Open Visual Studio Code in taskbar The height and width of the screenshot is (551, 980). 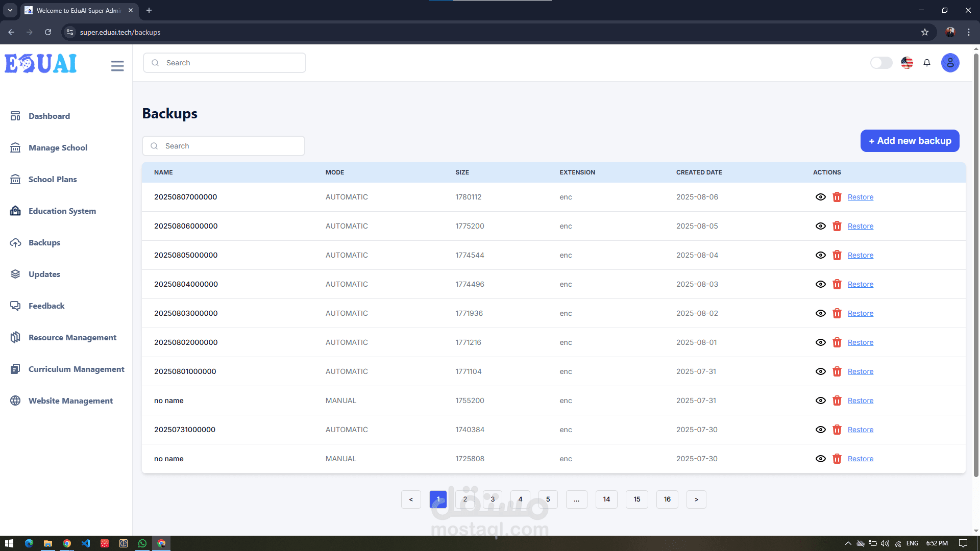(86, 543)
